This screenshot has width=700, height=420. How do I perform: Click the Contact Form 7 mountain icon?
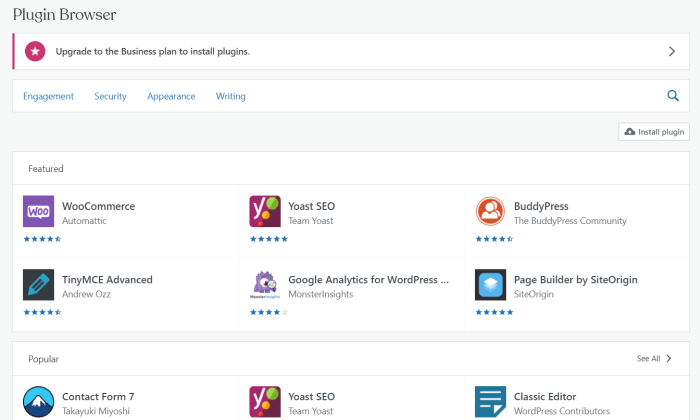click(x=38, y=402)
